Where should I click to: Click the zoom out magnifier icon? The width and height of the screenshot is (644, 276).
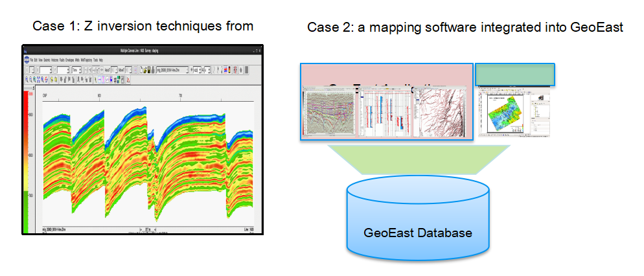31,80
